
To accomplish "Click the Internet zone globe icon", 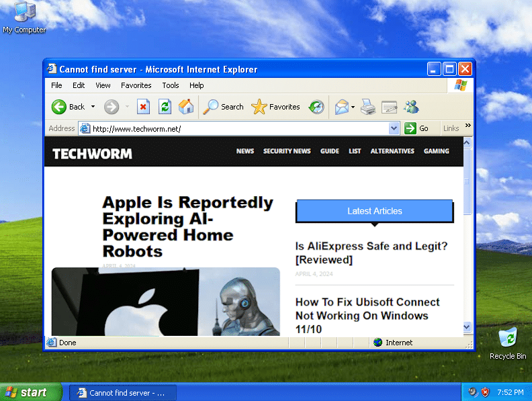I will [378, 343].
